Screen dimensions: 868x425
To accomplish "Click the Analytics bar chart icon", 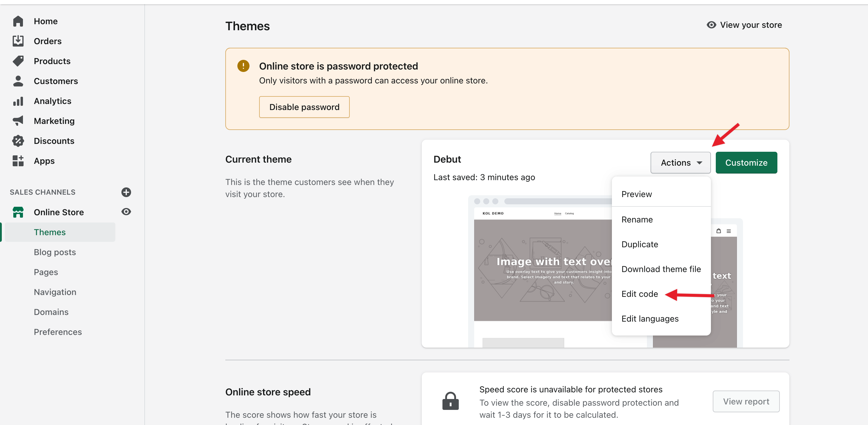I will point(18,101).
